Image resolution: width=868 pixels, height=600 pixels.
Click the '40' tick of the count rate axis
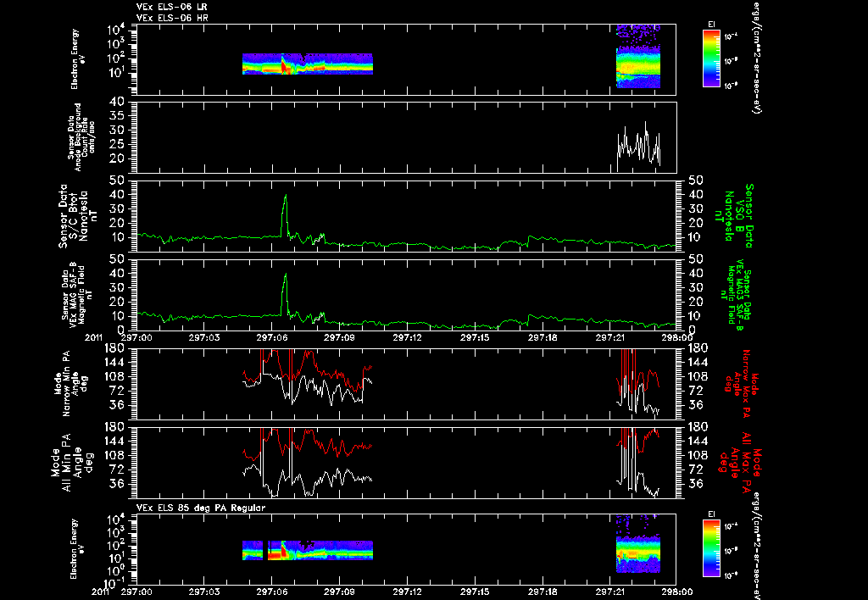coord(116,103)
